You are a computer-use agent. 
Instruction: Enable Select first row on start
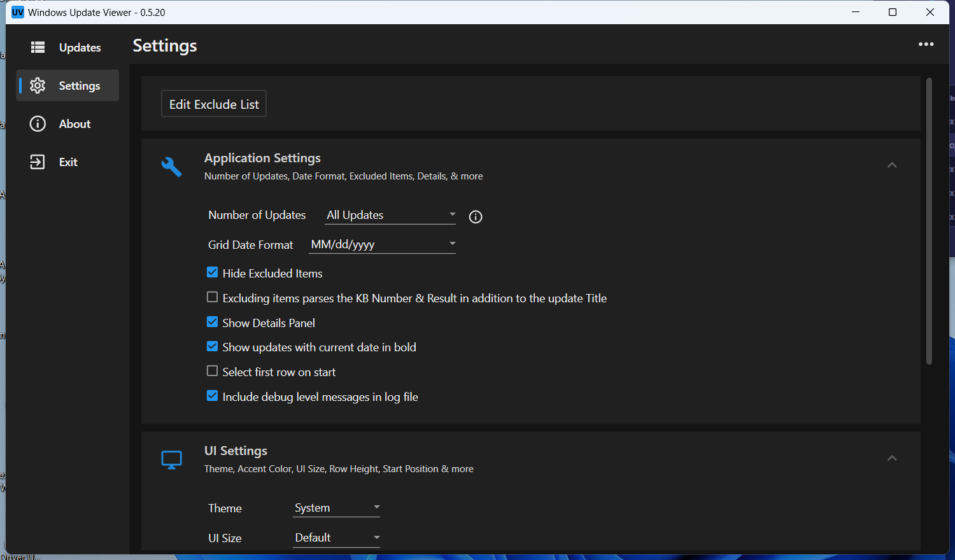pos(213,371)
